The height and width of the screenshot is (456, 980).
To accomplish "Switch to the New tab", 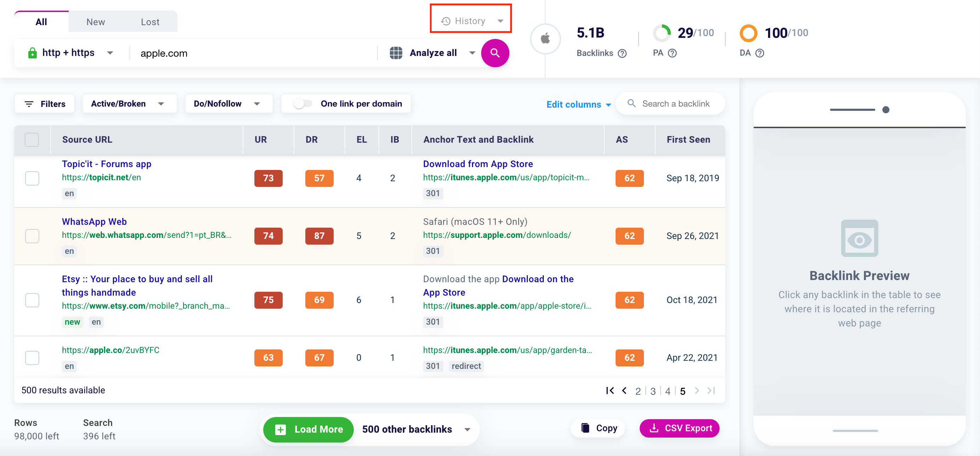I will [x=96, y=22].
